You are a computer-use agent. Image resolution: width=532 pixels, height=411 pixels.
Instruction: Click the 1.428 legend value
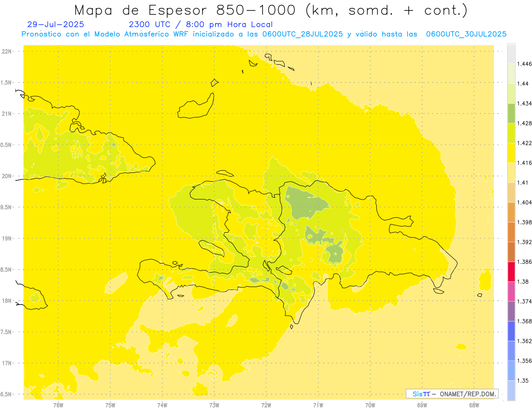coord(524,123)
